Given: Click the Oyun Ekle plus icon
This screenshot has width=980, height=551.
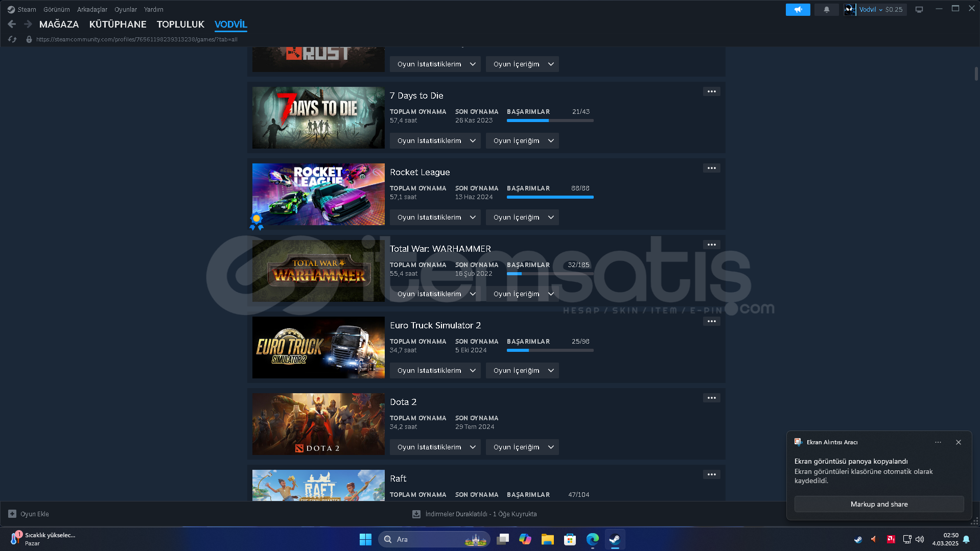Looking at the screenshot, I should [x=12, y=514].
